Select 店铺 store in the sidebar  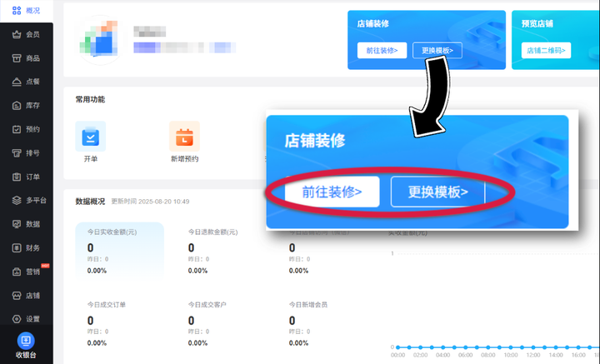click(26, 296)
